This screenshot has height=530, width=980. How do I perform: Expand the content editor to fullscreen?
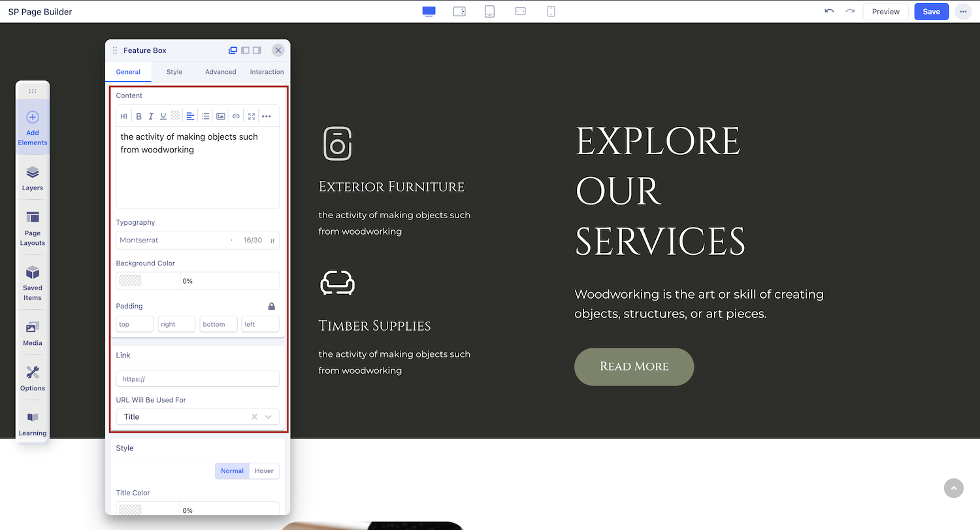[252, 116]
